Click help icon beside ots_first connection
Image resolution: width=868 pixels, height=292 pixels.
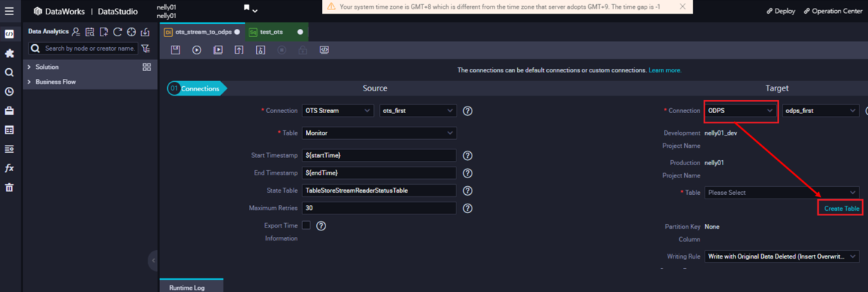click(x=468, y=111)
